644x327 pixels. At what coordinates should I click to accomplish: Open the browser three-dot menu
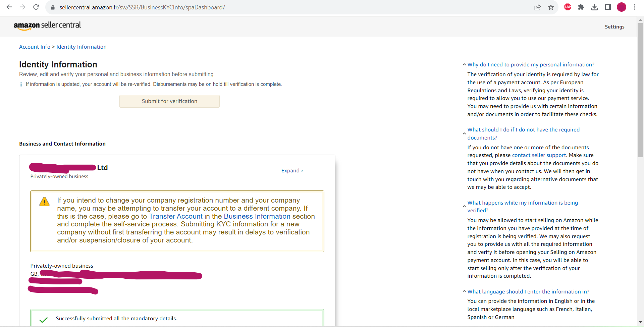tap(635, 7)
